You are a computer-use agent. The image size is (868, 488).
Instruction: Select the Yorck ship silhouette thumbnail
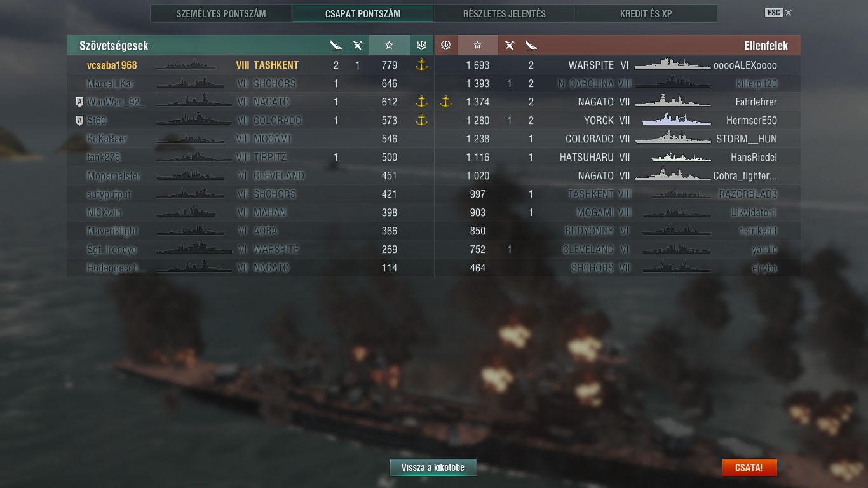tap(676, 120)
